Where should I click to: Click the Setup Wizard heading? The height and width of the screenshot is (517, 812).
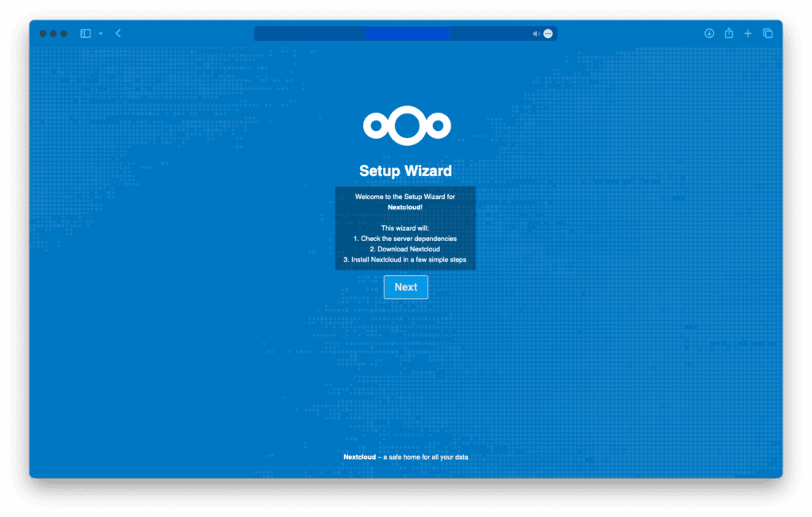tap(405, 170)
